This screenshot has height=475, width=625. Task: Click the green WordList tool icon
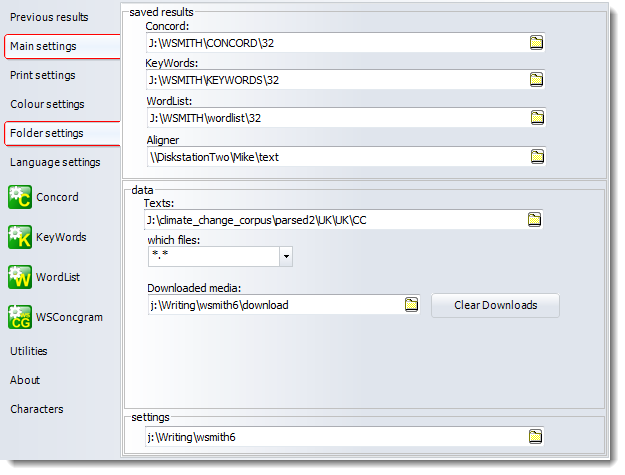[x=20, y=277]
